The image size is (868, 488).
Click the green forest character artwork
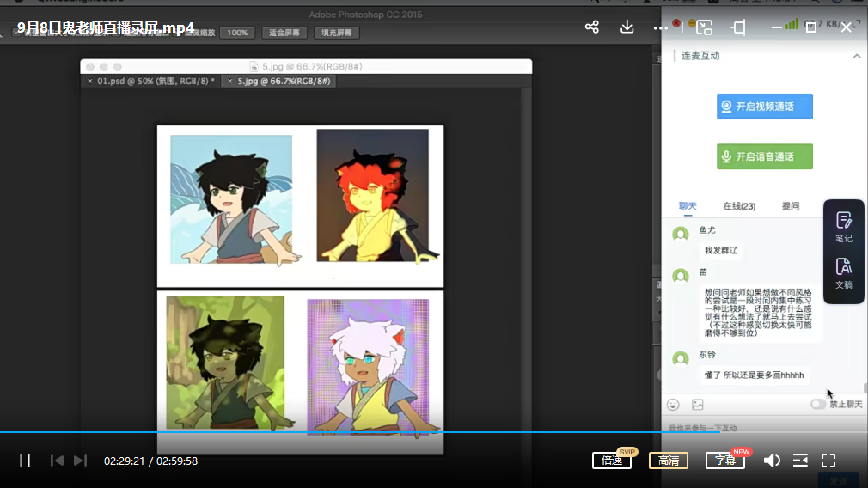[225, 363]
